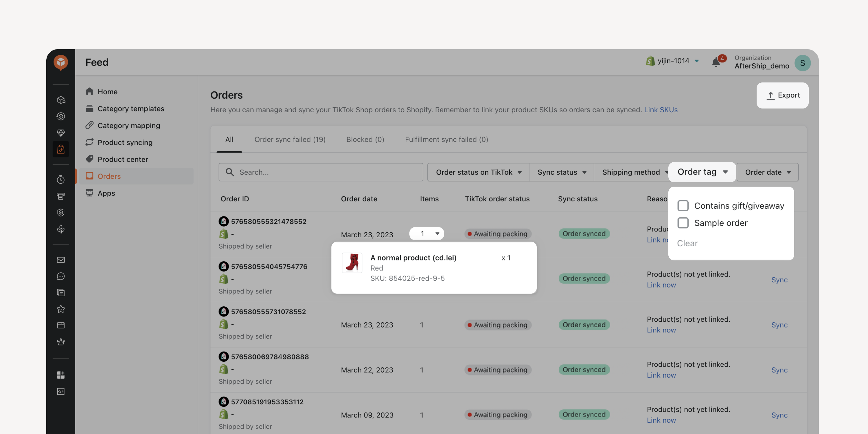
Task: Click Clear in Order tag popup
Action: pos(687,243)
